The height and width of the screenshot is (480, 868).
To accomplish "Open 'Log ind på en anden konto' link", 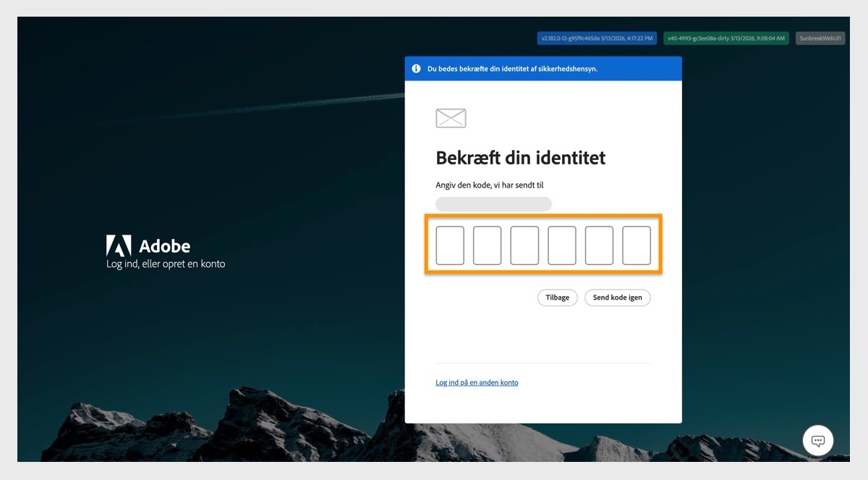I will [x=477, y=382].
